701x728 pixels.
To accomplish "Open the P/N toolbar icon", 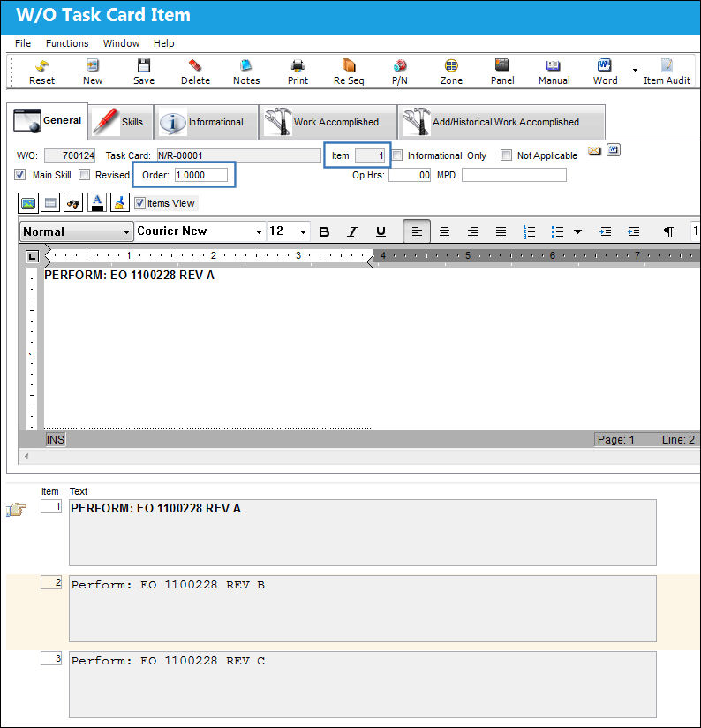I will [x=399, y=72].
